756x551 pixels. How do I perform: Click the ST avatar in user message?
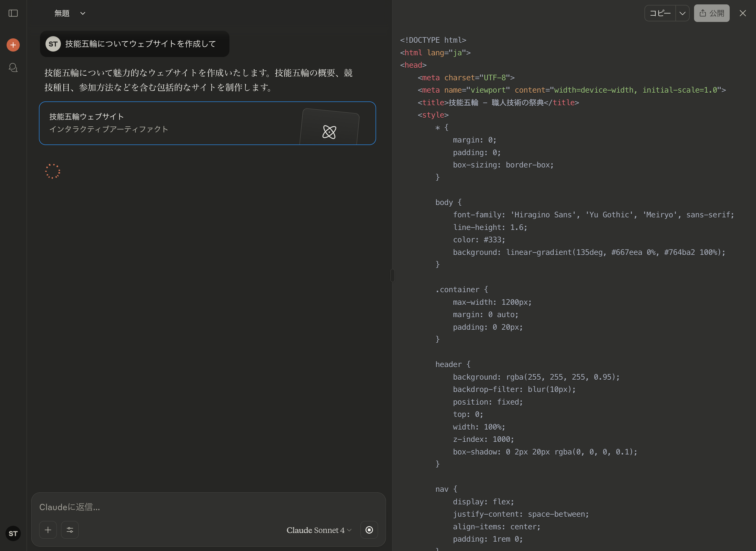click(x=53, y=44)
